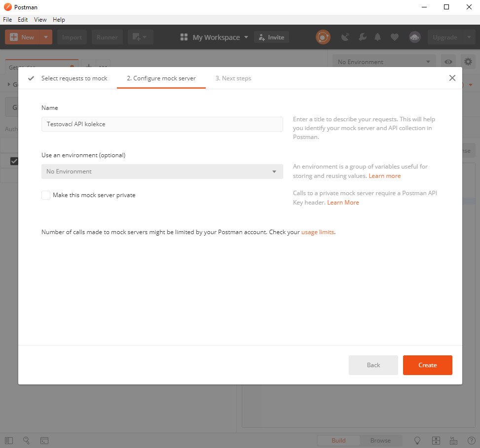Viewport: 480px width, 448px height.
Task: Open the Help menu
Action: (x=59, y=20)
